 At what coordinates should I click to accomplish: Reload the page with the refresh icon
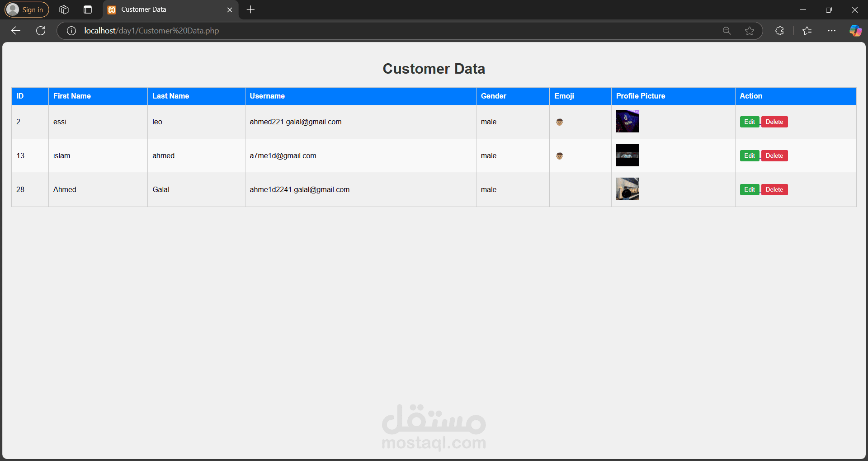pos(41,31)
